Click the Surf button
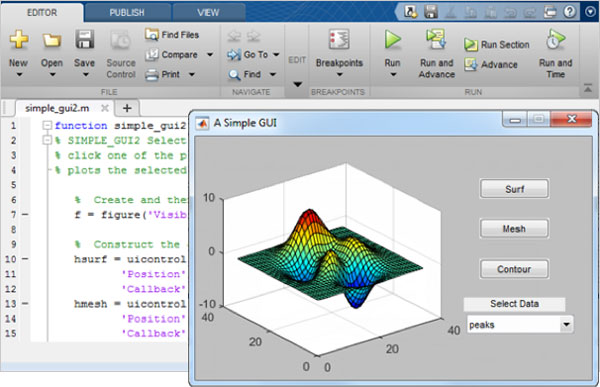This screenshot has width=600, height=387. click(515, 189)
